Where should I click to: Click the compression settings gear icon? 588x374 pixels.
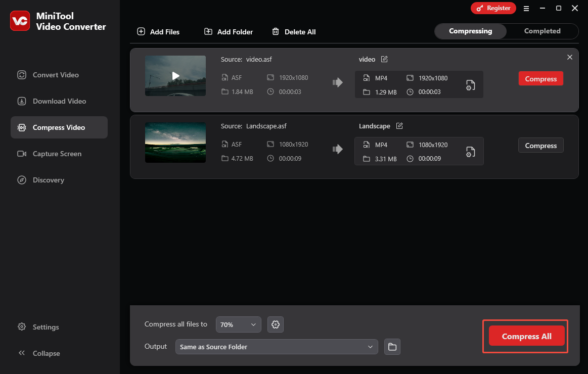tap(275, 324)
